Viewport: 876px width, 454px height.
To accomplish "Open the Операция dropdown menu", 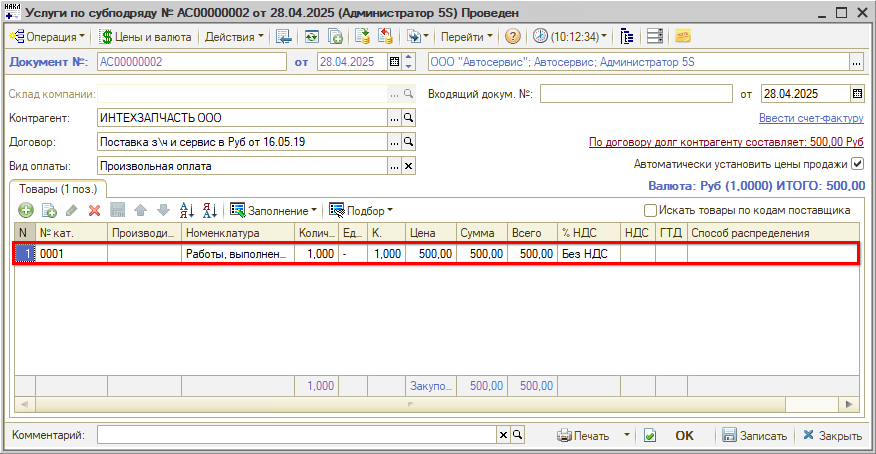I will coord(47,37).
